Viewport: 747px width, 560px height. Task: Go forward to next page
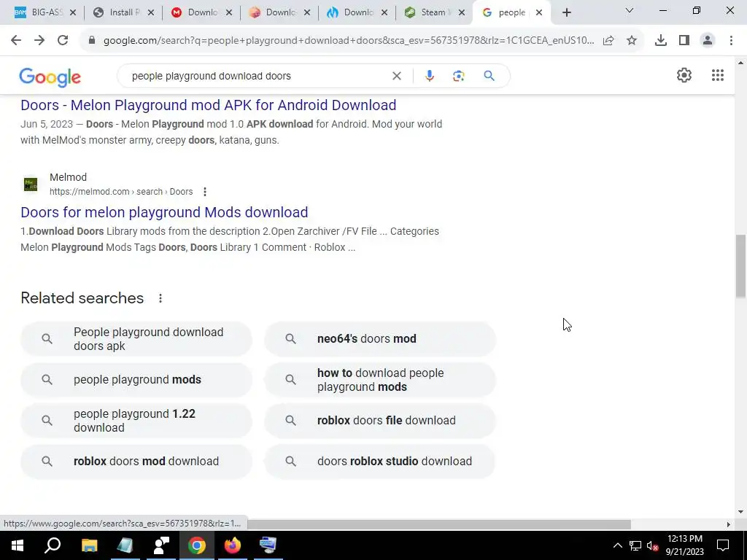tap(39, 41)
